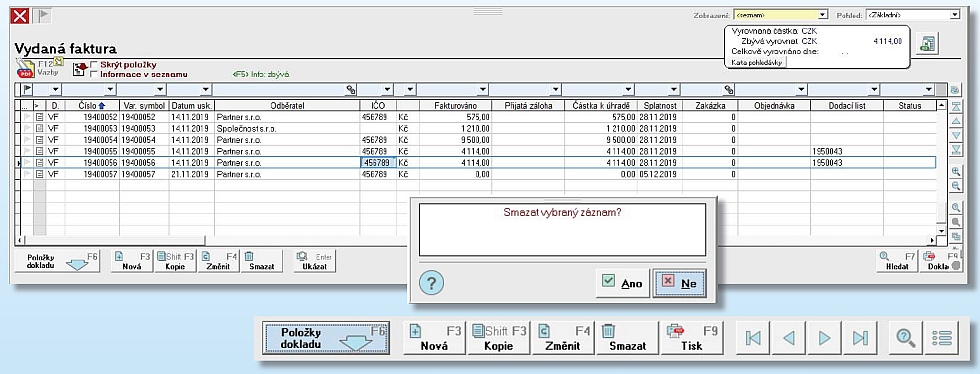Click the Var. symbol cell 19400055
Screen dimensions: 980x374
click(144, 151)
